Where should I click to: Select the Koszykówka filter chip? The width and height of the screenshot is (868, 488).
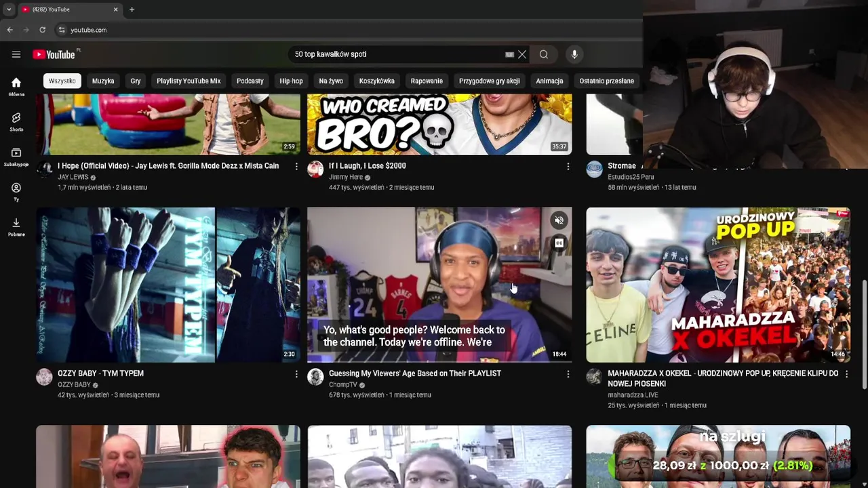(377, 81)
